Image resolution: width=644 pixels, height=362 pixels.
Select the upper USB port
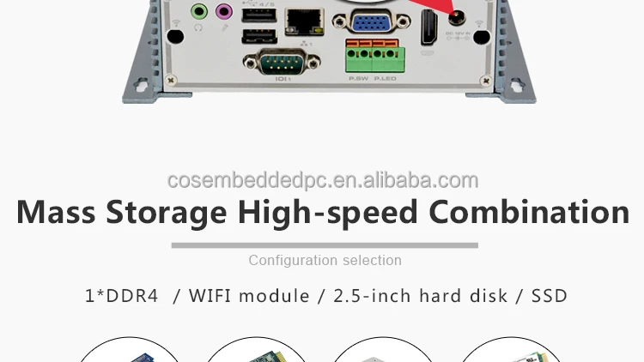point(259,15)
